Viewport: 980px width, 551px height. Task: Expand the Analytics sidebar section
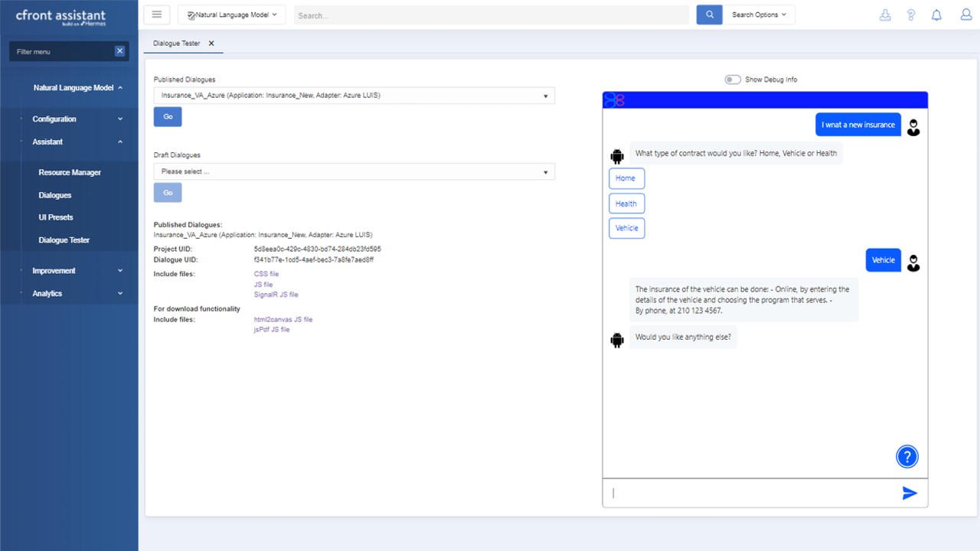(77, 294)
